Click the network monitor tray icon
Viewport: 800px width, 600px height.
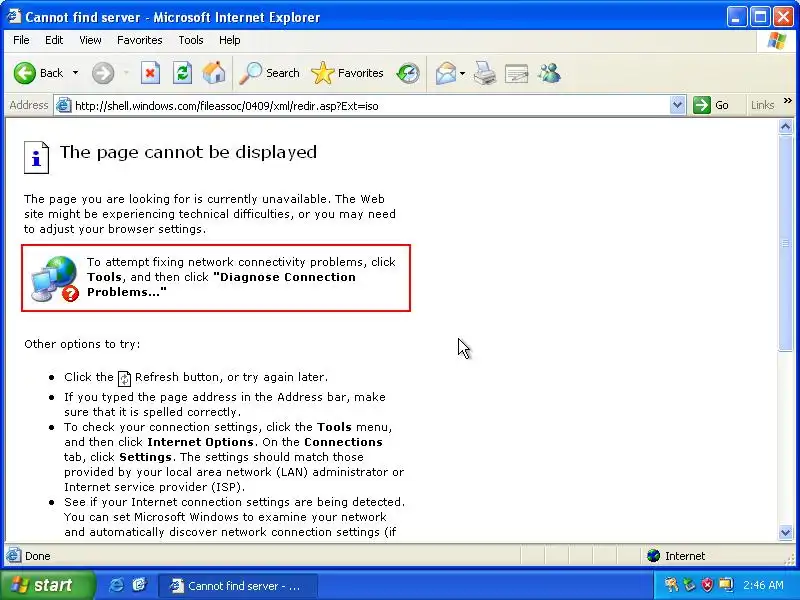(x=725, y=585)
